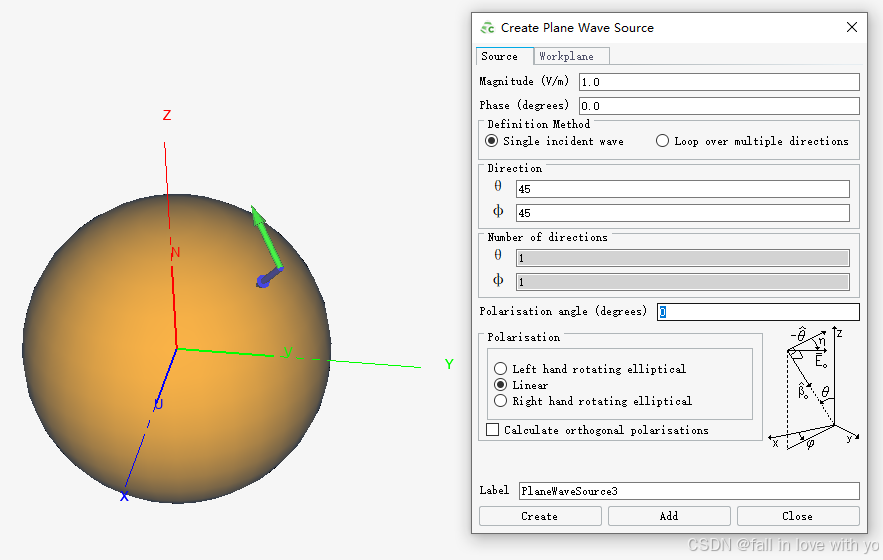Click the red Z axis label
Image resolution: width=883 pixels, height=560 pixels.
[167, 115]
